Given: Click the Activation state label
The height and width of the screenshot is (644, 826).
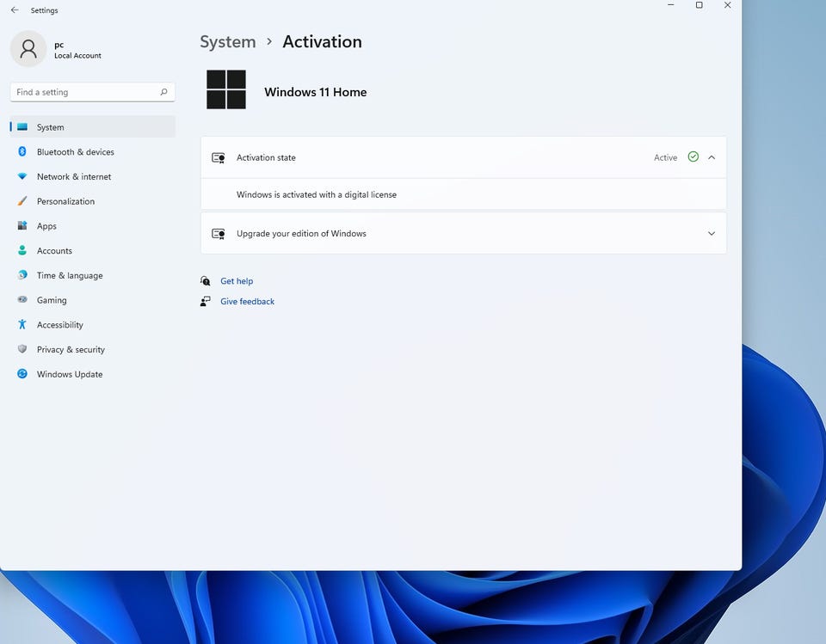Looking at the screenshot, I should [x=266, y=157].
